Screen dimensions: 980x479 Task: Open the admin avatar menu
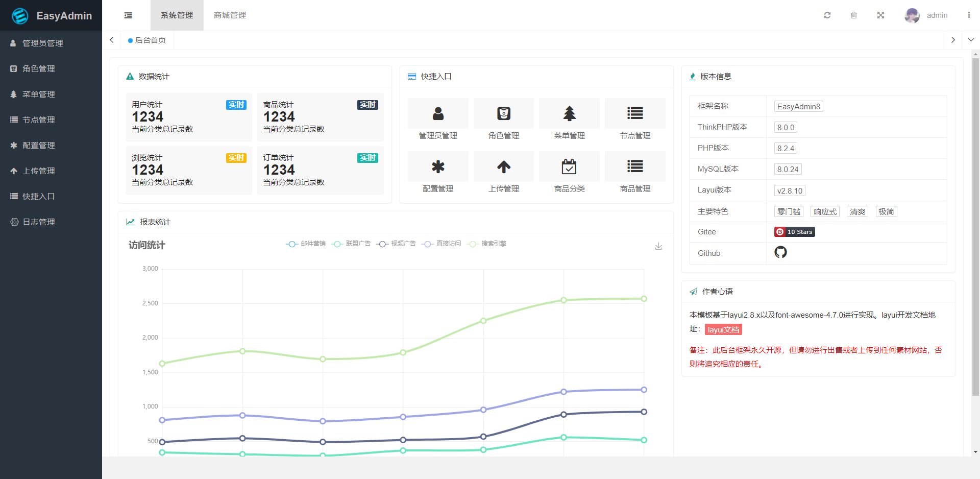[912, 15]
